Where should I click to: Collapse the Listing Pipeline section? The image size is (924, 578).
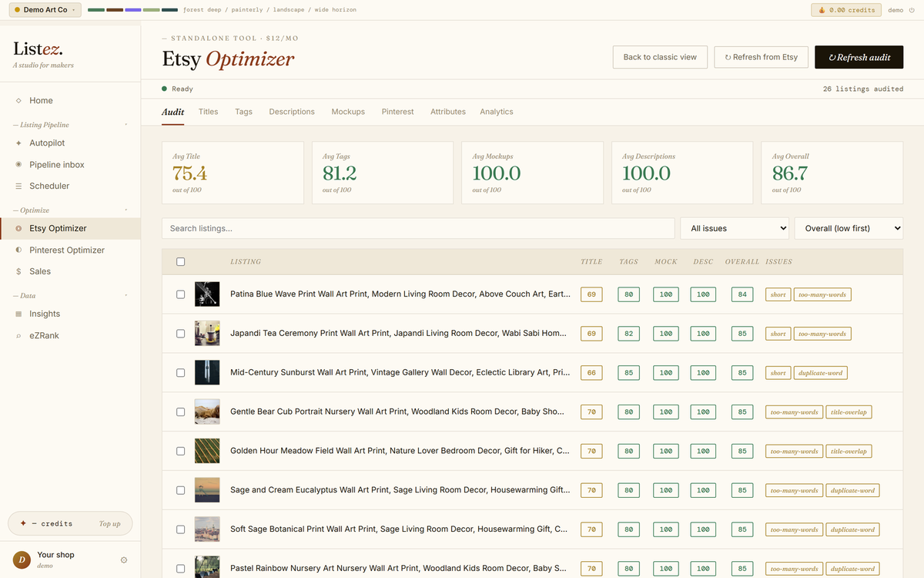click(x=126, y=125)
